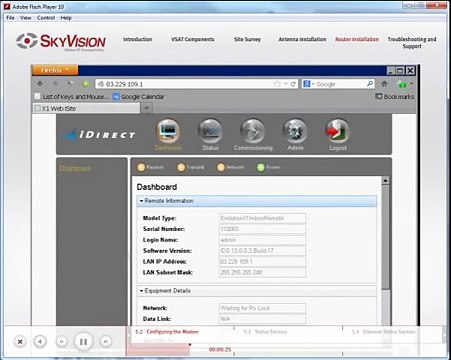Click the 5.2 Configuring the Modem marker
This screenshot has height=360, width=451.
click(x=167, y=332)
